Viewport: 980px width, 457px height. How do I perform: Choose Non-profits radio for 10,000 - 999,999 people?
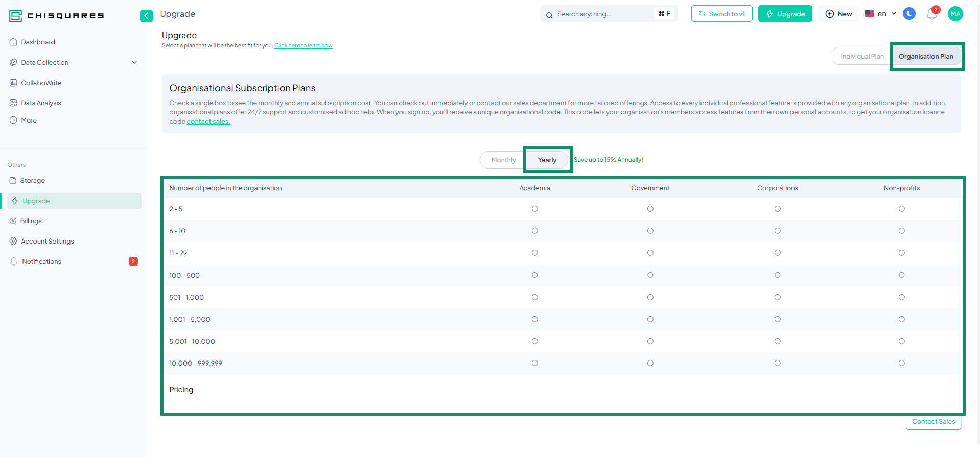tap(901, 363)
